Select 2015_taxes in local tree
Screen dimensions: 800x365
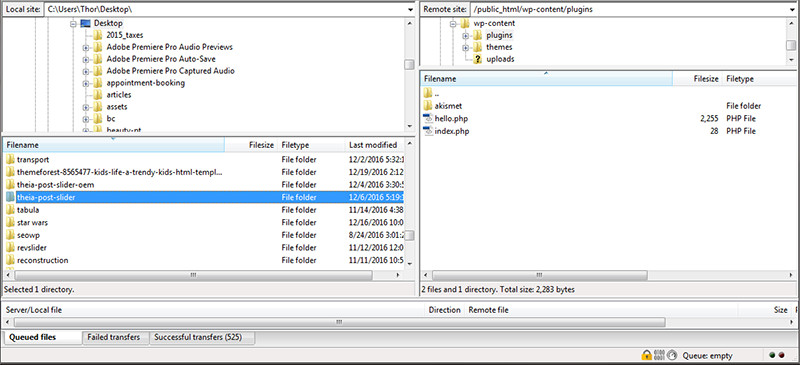pos(125,36)
